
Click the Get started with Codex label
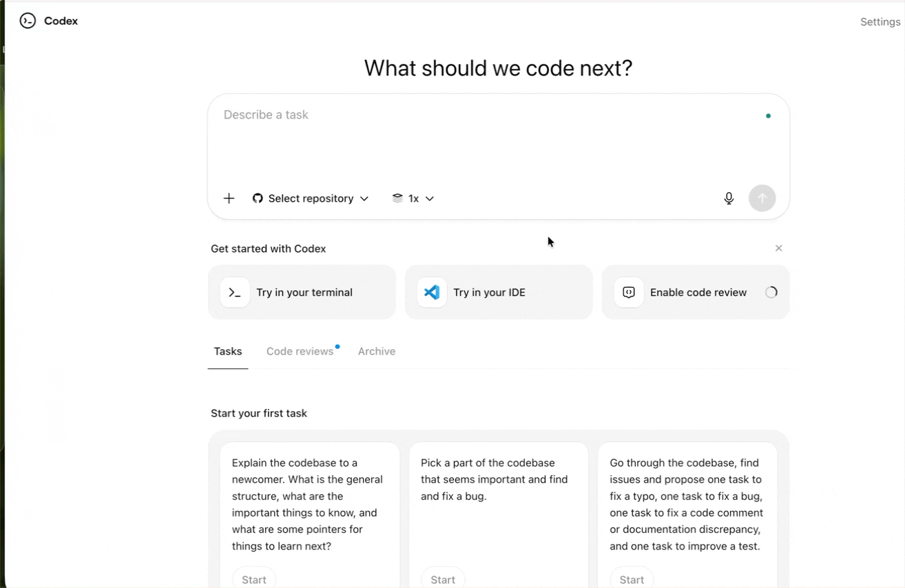coord(269,249)
